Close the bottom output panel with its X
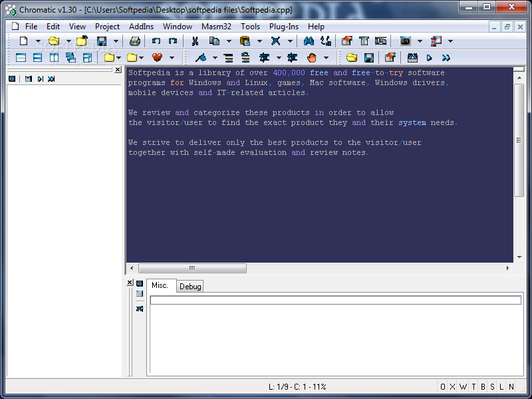This screenshot has width=532, height=399. [x=130, y=282]
